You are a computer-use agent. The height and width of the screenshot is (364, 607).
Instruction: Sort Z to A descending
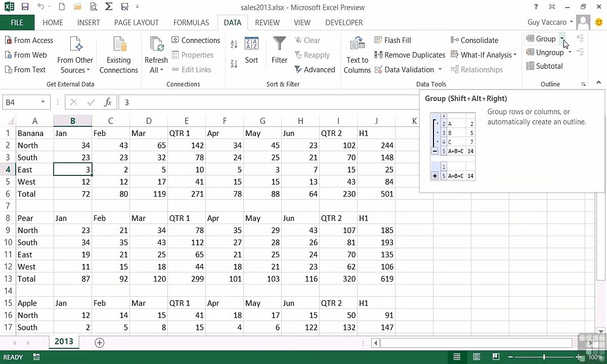(x=234, y=63)
